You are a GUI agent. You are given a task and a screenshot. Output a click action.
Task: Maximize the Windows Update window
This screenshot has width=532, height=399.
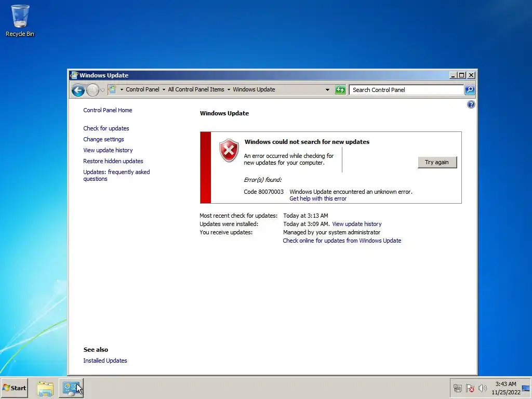click(462, 75)
